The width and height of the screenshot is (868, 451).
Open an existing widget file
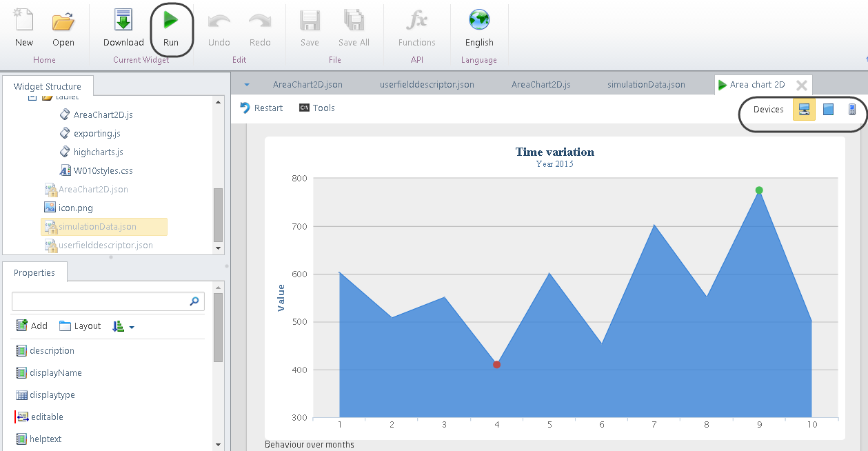(63, 28)
